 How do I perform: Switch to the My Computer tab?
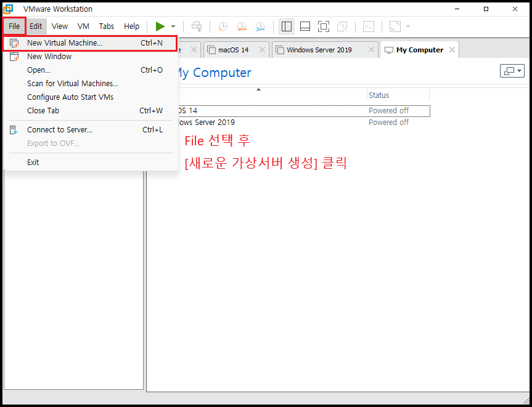[x=420, y=50]
